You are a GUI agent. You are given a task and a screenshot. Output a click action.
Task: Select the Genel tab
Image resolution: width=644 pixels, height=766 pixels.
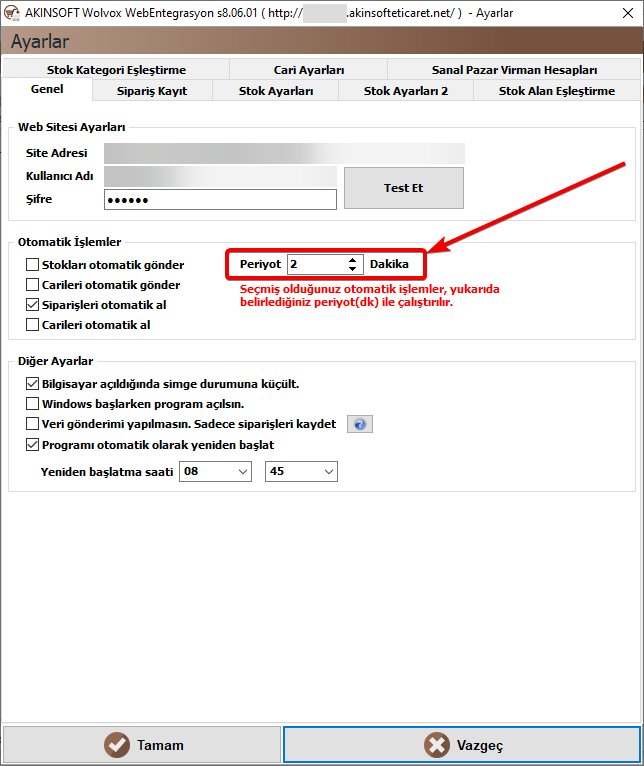47,89
